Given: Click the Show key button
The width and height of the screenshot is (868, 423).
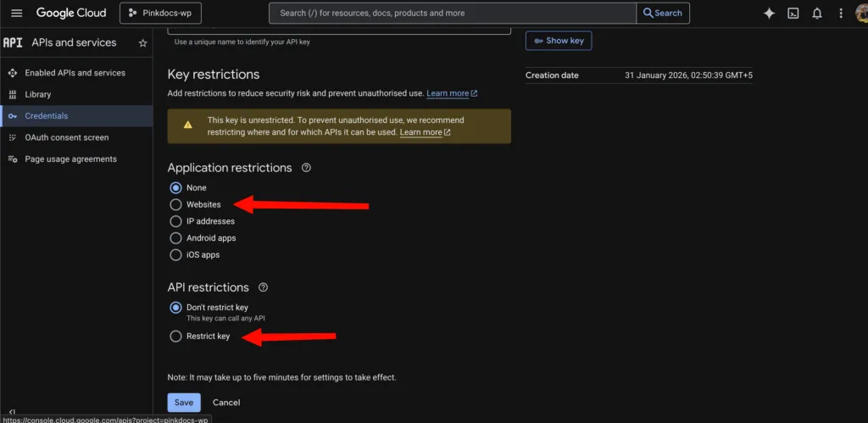Looking at the screenshot, I should click(559, 41).
